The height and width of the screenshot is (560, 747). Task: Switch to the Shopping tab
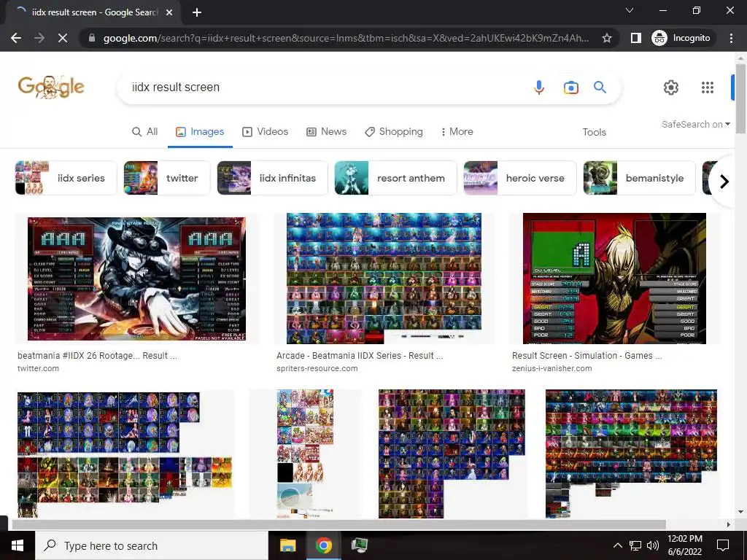394,131
